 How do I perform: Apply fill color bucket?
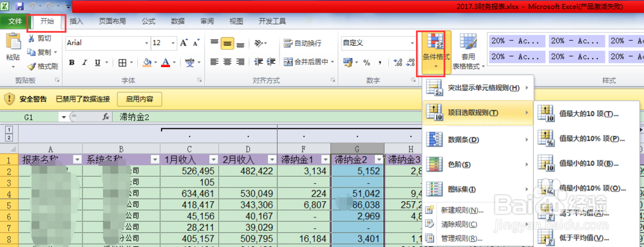pyautogui.click(x=147, y=63)
